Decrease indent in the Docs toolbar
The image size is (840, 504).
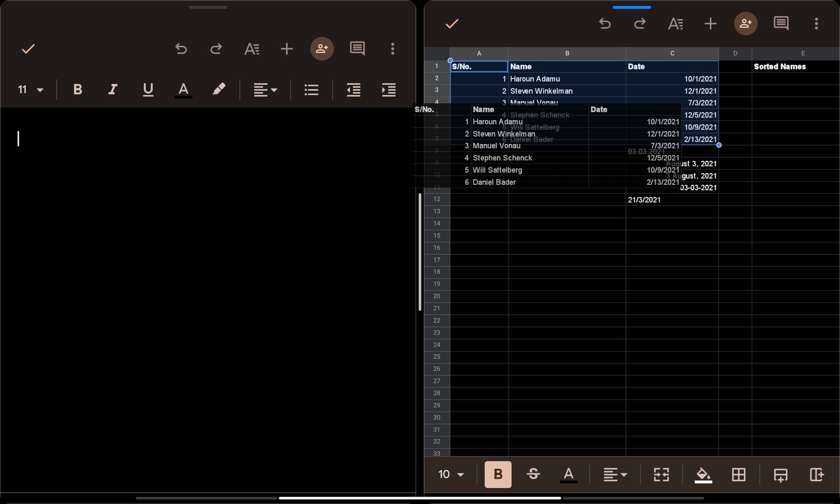point(353,90)
